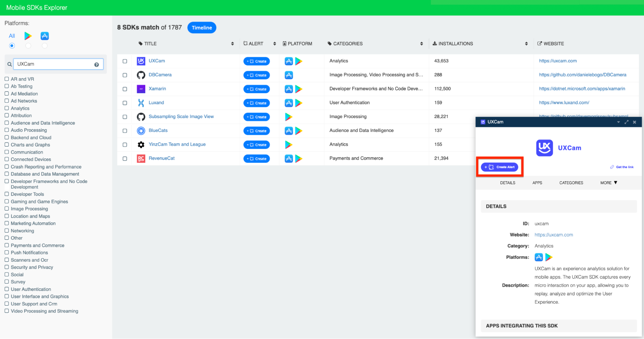Click Create Alert in the UXCam panel
The height and width of the screenshot is (339, 644).
pos(499,167)
